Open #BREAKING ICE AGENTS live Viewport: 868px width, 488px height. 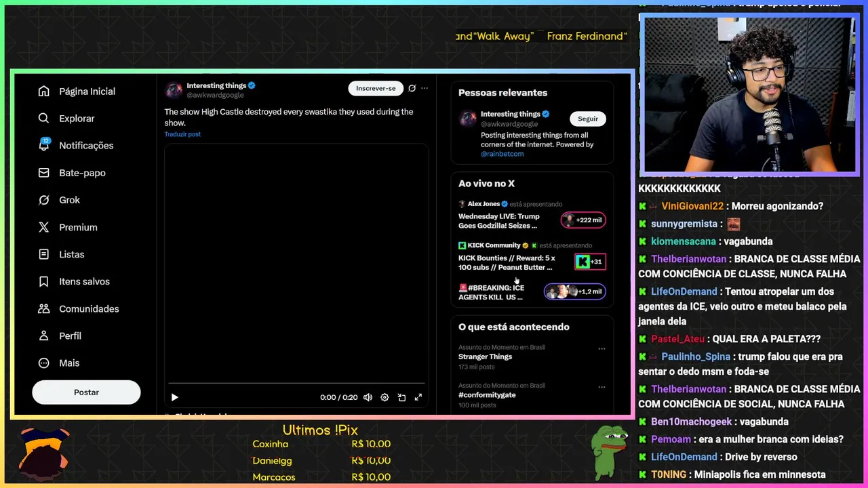click(x=492, y=292)
